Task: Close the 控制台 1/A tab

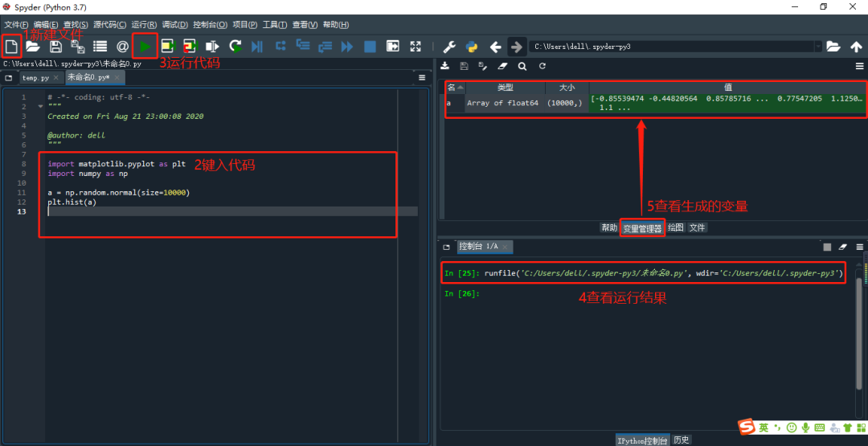Action: click(504, 247)
